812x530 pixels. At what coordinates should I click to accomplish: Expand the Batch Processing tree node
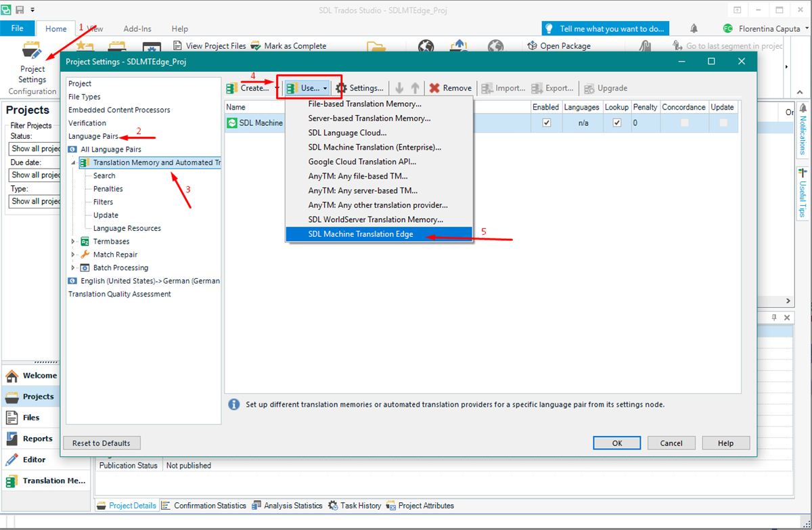click(73, 268)
